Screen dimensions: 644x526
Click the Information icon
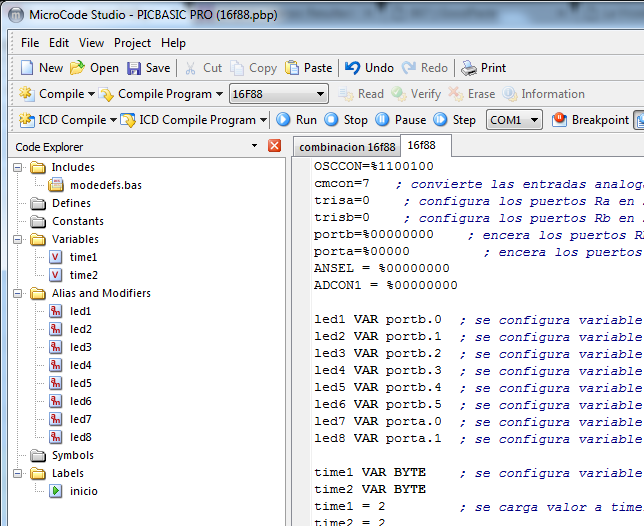click(x=510, y=94)
